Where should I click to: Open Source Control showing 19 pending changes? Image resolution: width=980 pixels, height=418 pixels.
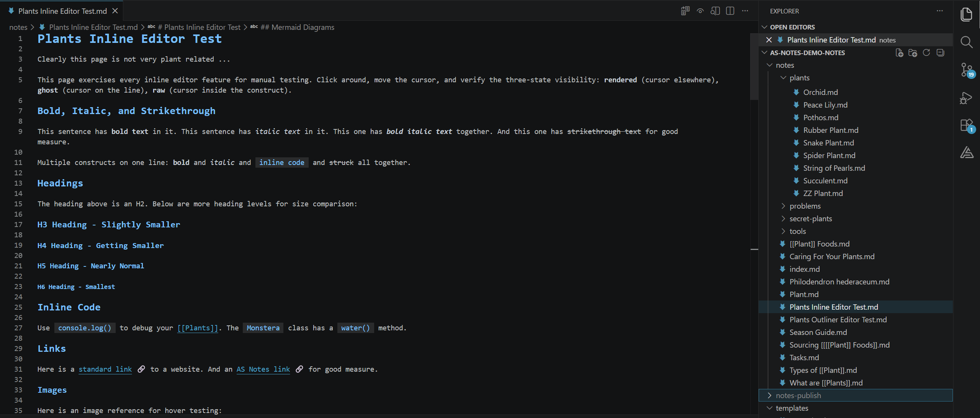point(967,70)
